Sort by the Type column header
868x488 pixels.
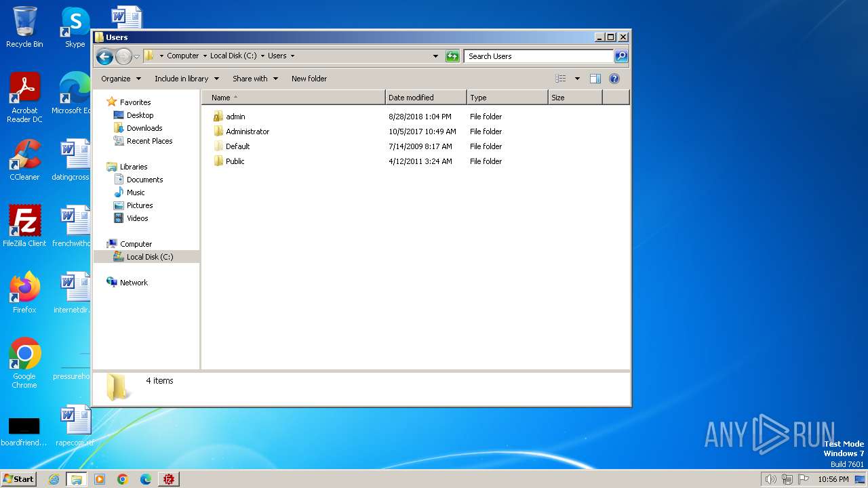(507, 98)
